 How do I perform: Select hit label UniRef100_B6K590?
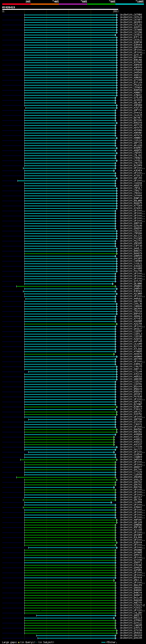point(131,429)
